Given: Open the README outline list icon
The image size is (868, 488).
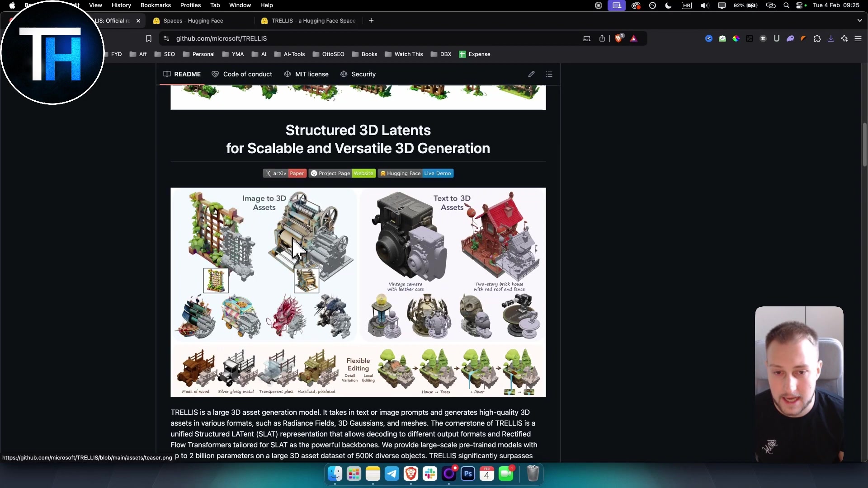Looking at the screenshot, I should [549, 74].
